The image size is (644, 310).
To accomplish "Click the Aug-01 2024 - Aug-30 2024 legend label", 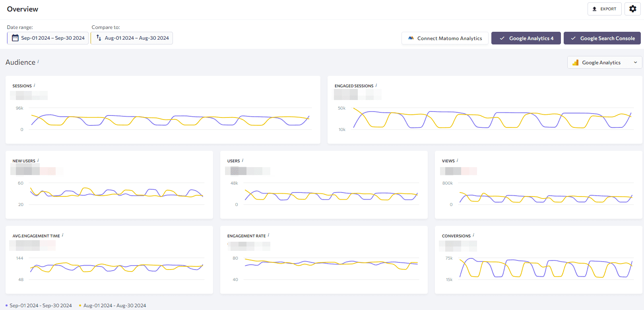I will tap(114, 306).
